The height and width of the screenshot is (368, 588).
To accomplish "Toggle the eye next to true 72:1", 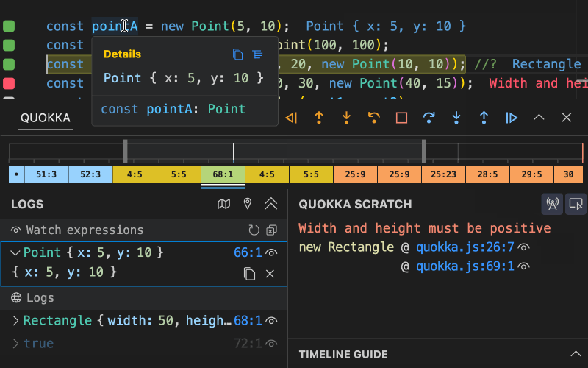I will 271,344.
